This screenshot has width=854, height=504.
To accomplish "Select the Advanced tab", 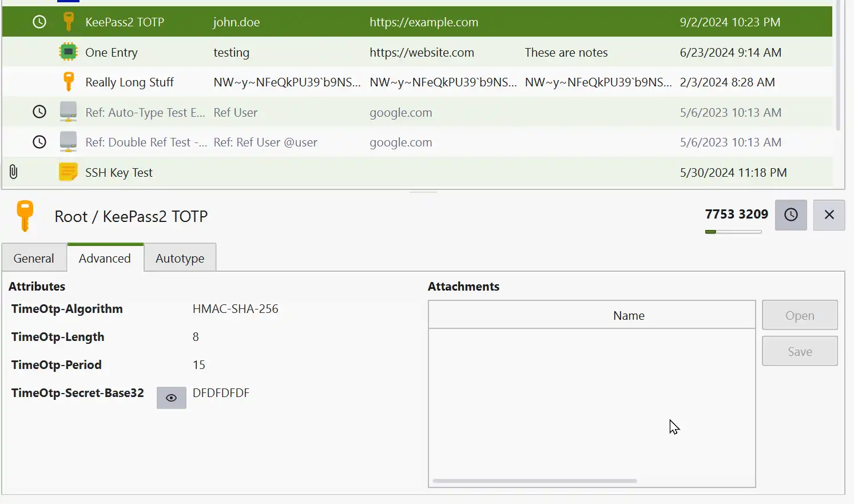I will point(105,258).
